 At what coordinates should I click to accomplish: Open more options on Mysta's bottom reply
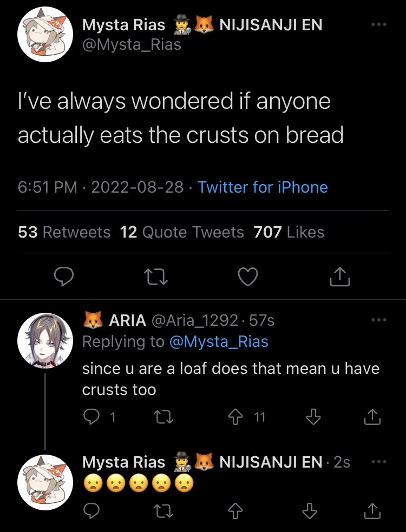[378, 462]
